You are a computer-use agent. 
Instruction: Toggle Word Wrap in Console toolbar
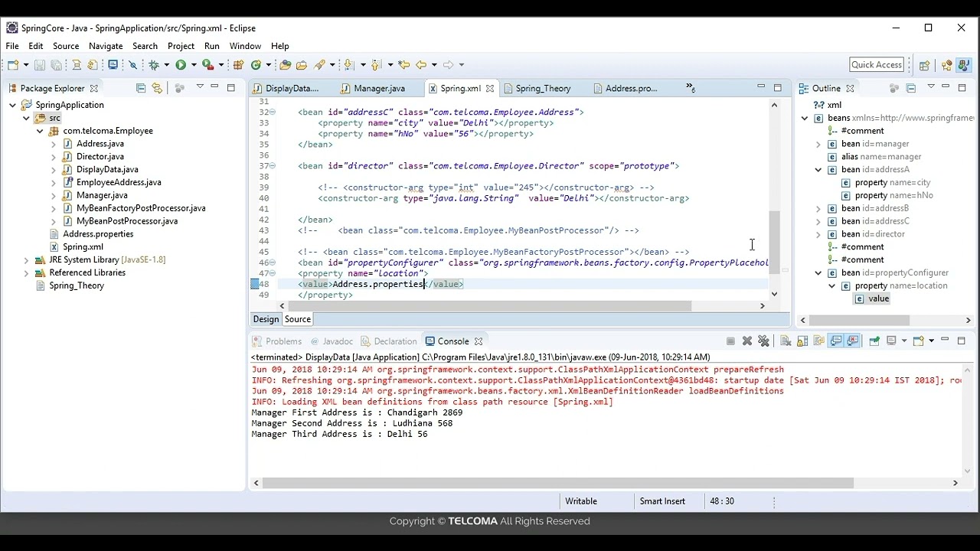pos(819,341)
